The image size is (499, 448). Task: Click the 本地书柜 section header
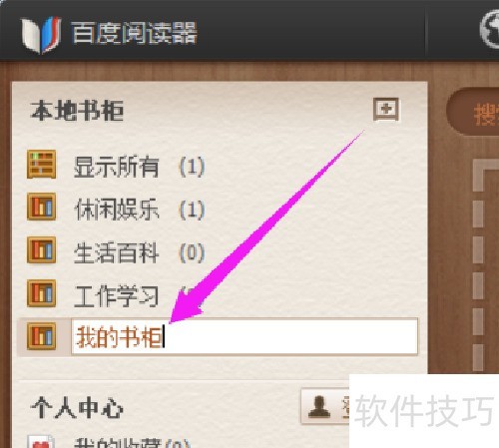[x=77, y=111]
